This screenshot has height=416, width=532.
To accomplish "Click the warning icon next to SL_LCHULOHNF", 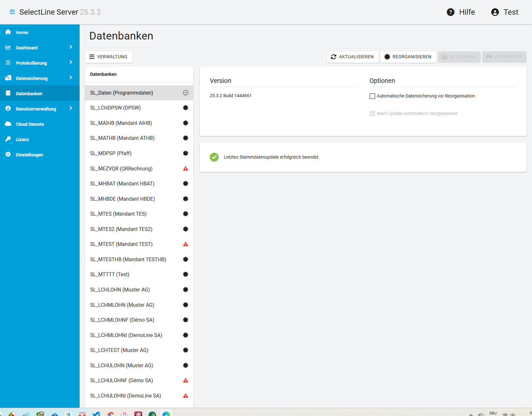I will (x=185, y=381).
